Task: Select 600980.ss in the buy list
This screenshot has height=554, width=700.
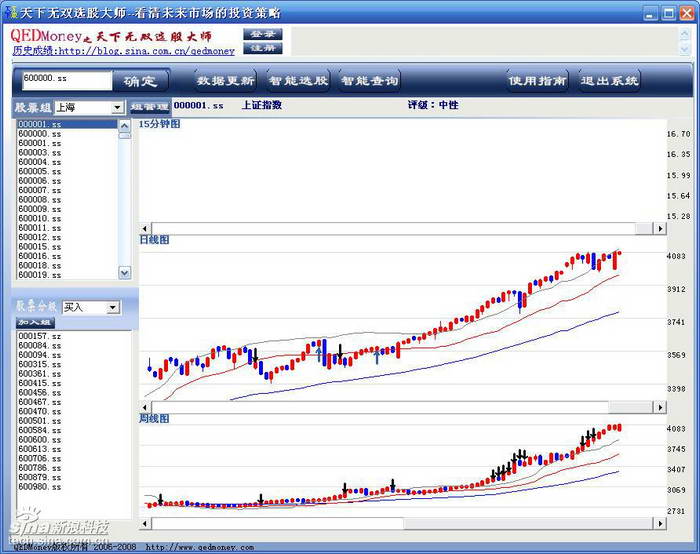Action: (x=74, y=487)
